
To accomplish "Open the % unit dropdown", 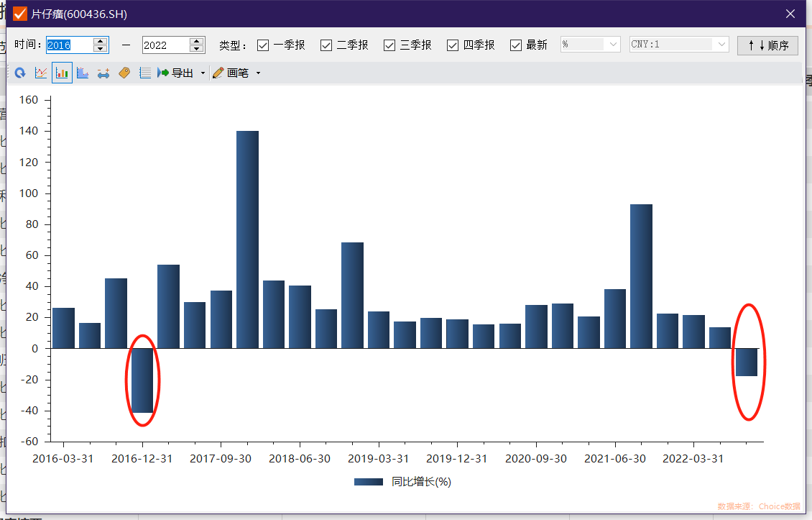I will pos(591,45).
